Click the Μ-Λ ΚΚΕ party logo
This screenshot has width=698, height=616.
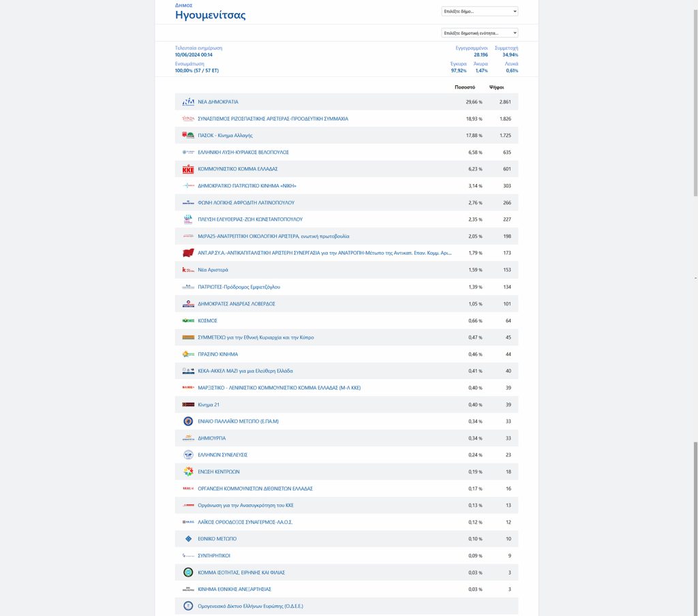click(188, 388)
